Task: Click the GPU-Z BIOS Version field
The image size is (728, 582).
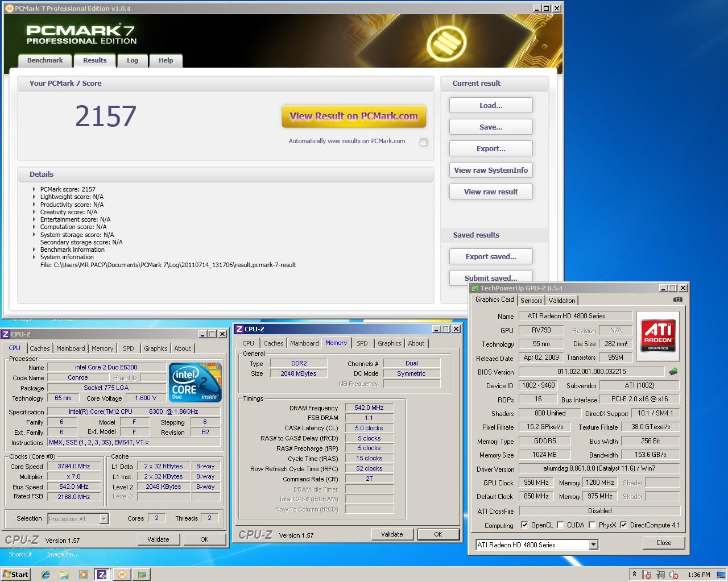Action: click(x=591, y=372)
